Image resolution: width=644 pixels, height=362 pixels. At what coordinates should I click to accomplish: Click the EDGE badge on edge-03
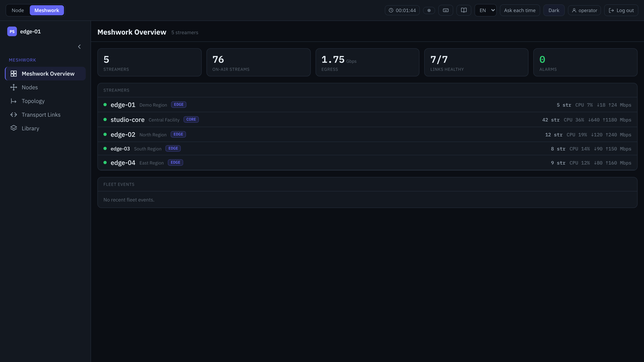[x=173, y=148]
